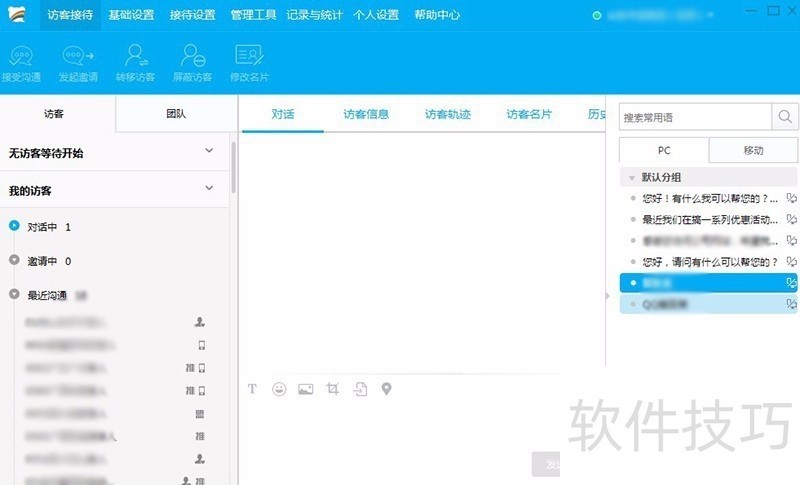
Task: Collapse the 无访客等待开始 section
Action: (209, 151)
